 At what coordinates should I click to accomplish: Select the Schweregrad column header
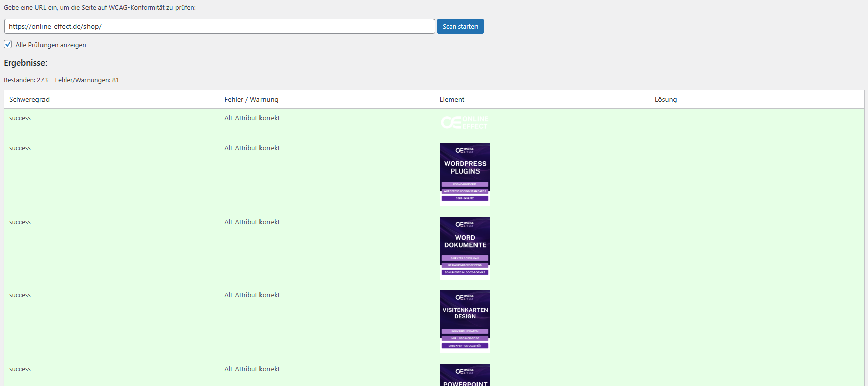(x=29, y=100)
